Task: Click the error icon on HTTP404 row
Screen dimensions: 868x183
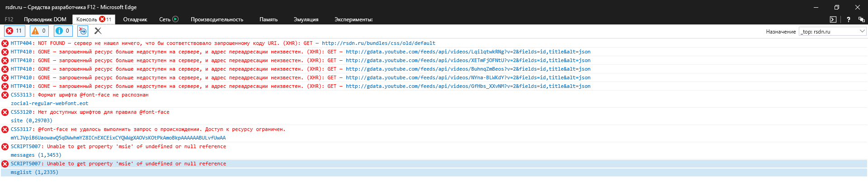Action: coord(5,43)
